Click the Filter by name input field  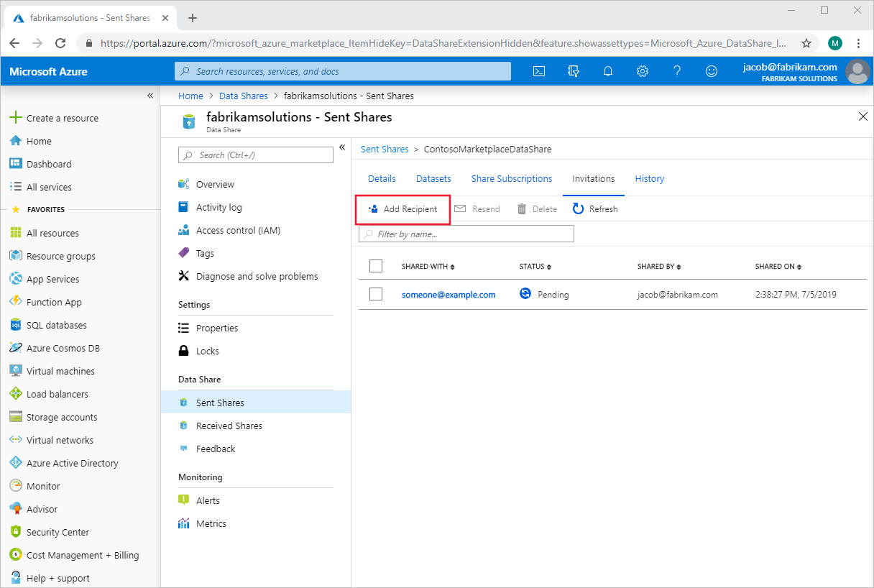click(x=466, y=233)
